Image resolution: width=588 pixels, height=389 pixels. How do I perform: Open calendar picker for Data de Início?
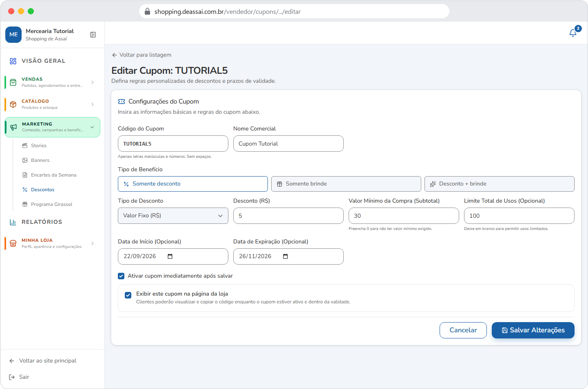coord(170,256)
